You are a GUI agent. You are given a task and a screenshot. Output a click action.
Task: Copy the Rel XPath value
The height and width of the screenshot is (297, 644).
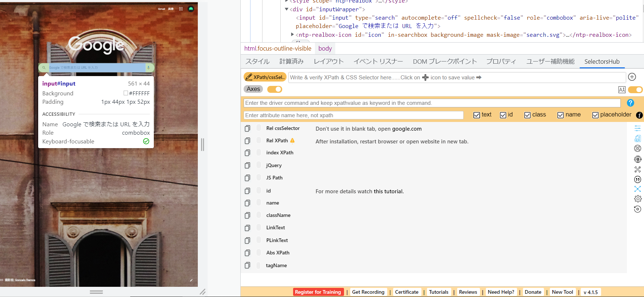pyautogui.click(x=247, y=141)
